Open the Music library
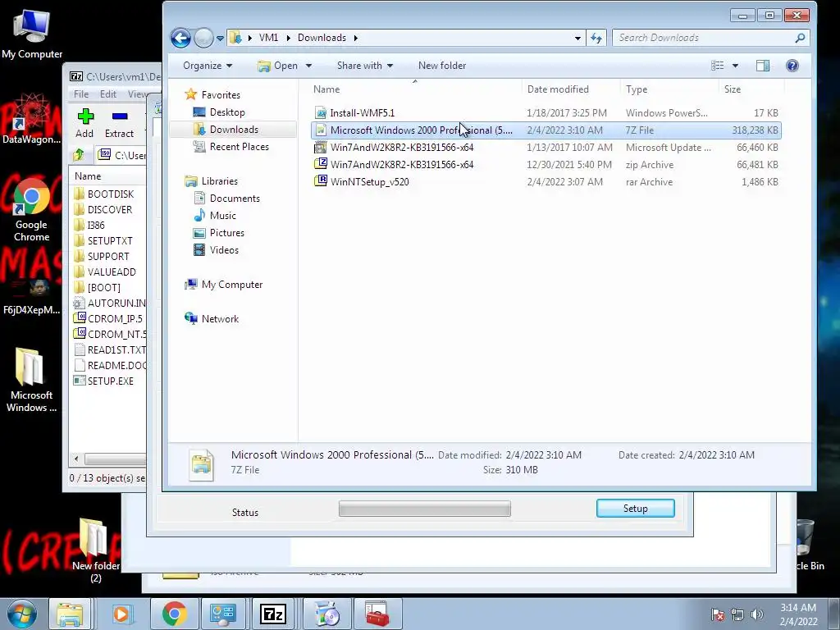Image resolution: width=840 pixels, height=630 pixels. click(215, 216)
